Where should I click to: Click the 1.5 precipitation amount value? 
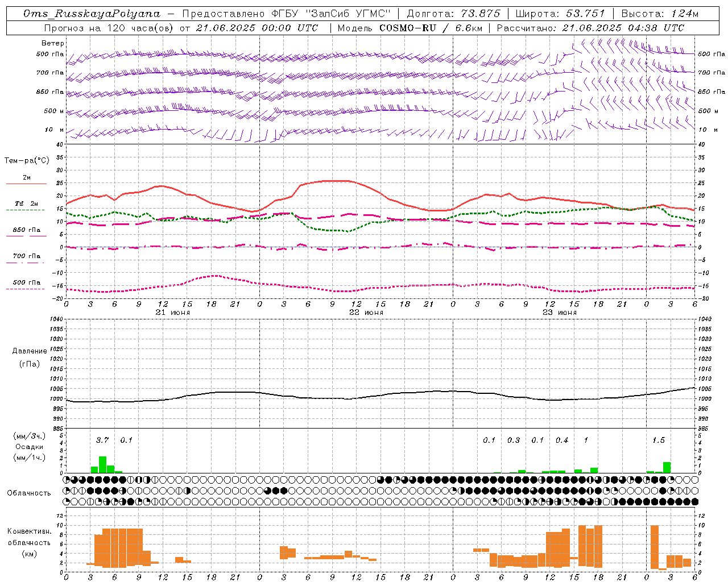659,440
